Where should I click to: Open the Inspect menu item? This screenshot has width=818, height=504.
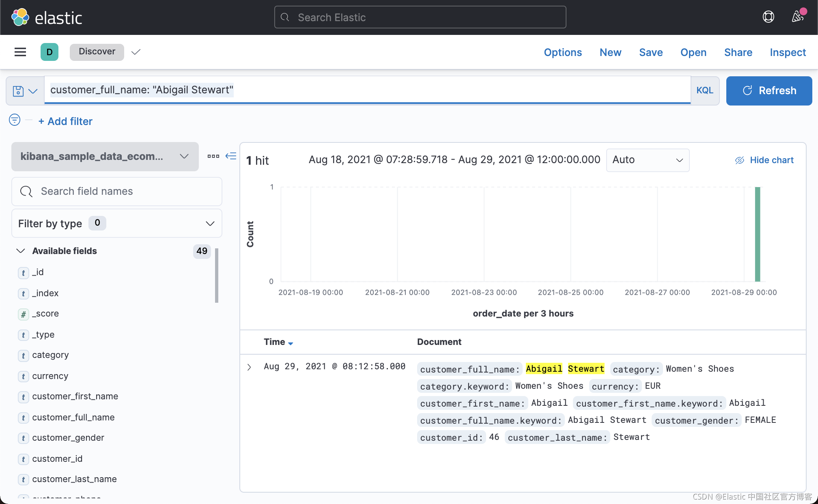coord(788,52)
